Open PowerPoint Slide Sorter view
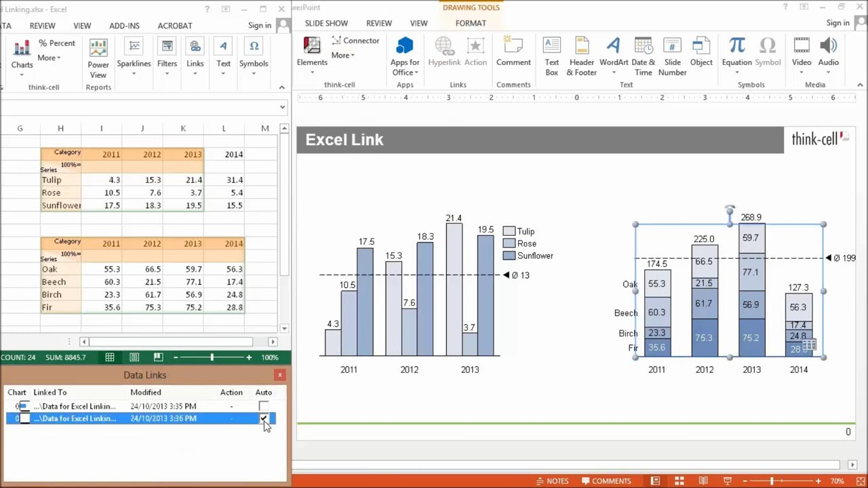 679,481
